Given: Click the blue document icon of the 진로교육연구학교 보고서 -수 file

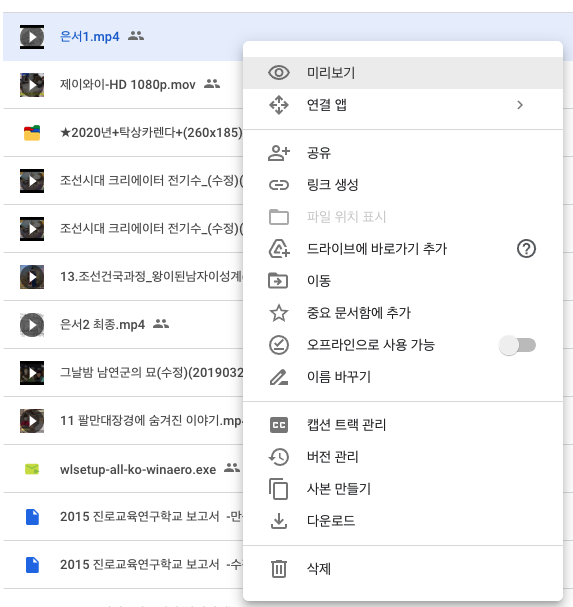Looking at the screenshot, I should pos(32,565).
